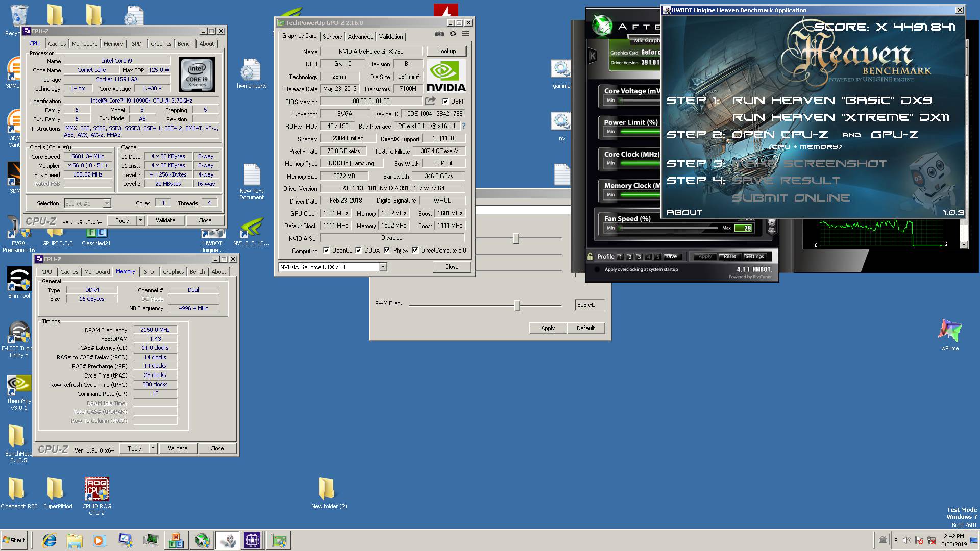Open the hwmonitorw desktop shortcut

[252, 74]
